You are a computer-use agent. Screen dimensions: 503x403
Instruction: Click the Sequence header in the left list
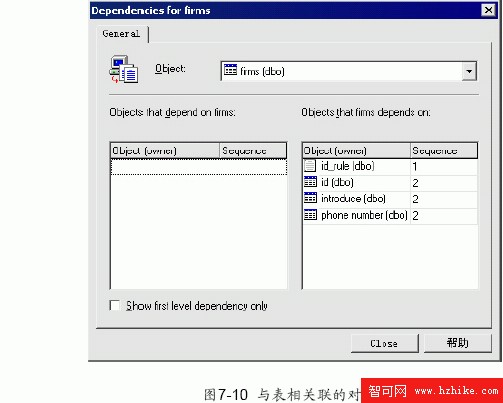(x=253, y=151)
